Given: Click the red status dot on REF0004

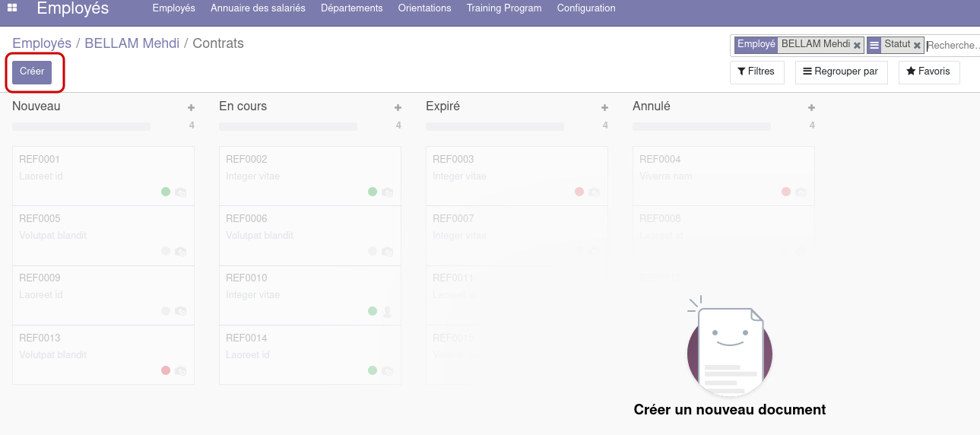Looking at the screenshot, I should pyautogui.click(x=786, y=192).
